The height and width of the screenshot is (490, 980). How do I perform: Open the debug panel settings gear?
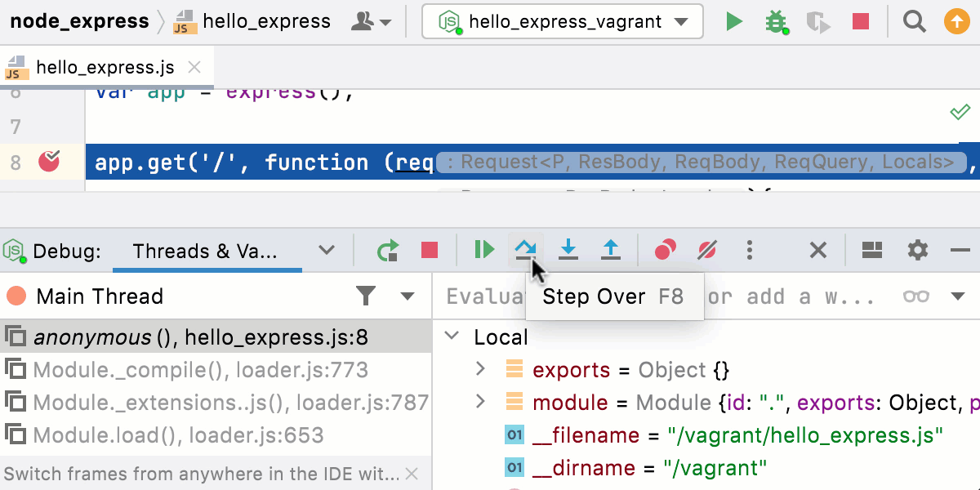[916, 251]
